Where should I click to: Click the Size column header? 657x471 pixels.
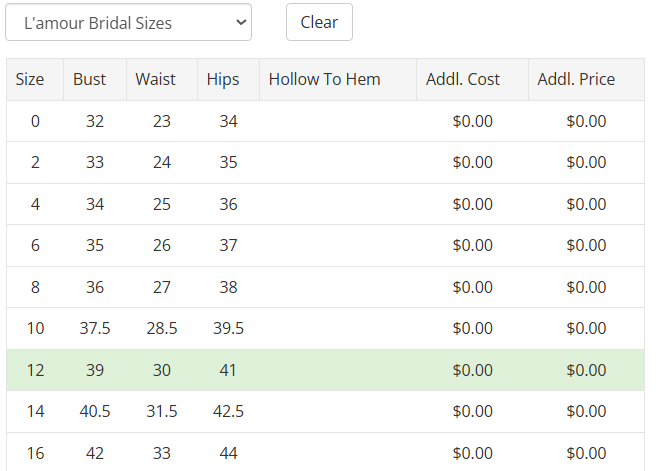click(x=35, y=80)
